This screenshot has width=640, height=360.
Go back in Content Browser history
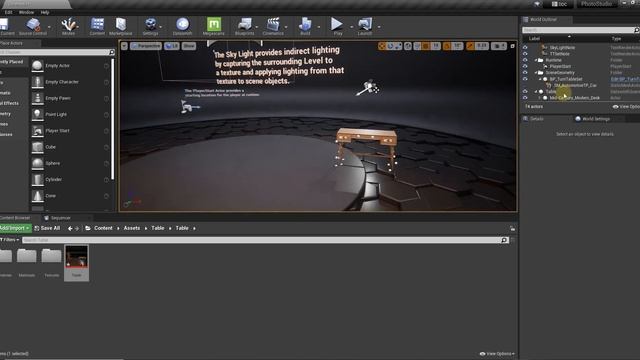coord(70,229)
